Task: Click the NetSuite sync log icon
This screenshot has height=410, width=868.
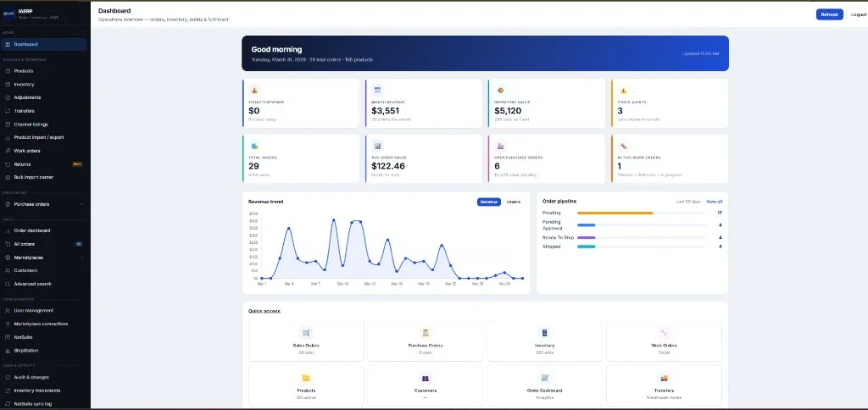Action: 8,404
